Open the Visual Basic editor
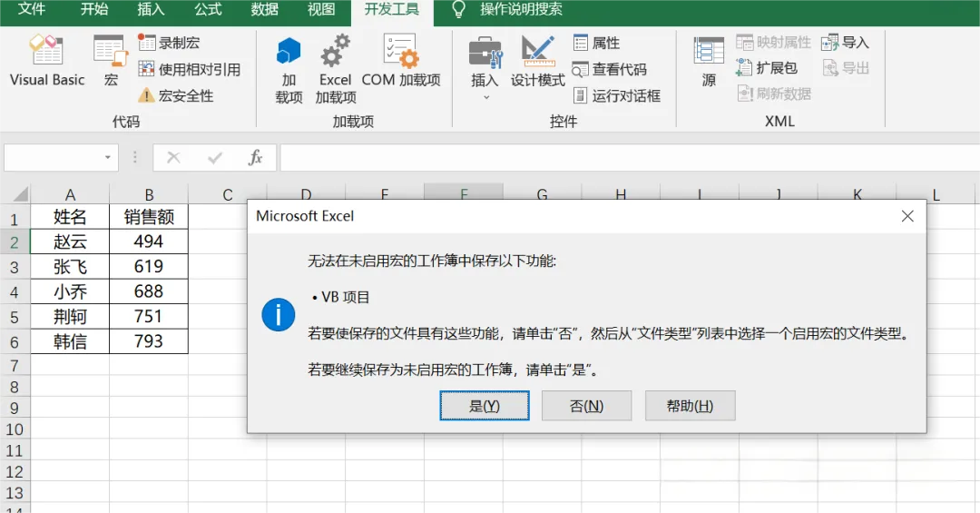 [47, 62]
